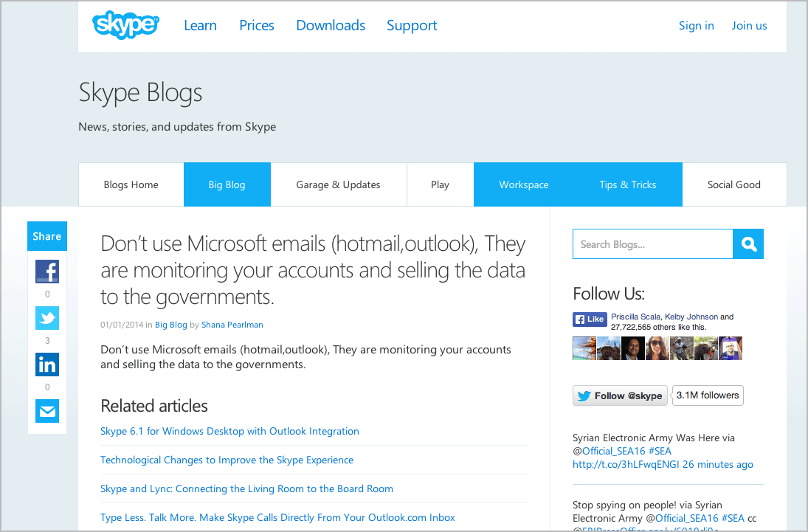The height and width of the screenshot is (532, 808).
Task: Go to Downloads
Action: click(331, 25)
